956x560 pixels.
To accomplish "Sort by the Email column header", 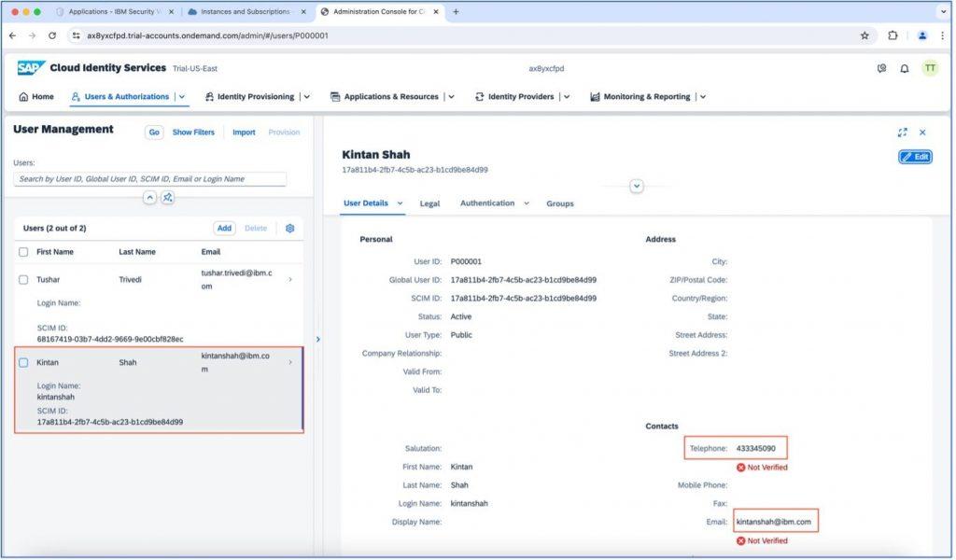I will click(211, 252).
